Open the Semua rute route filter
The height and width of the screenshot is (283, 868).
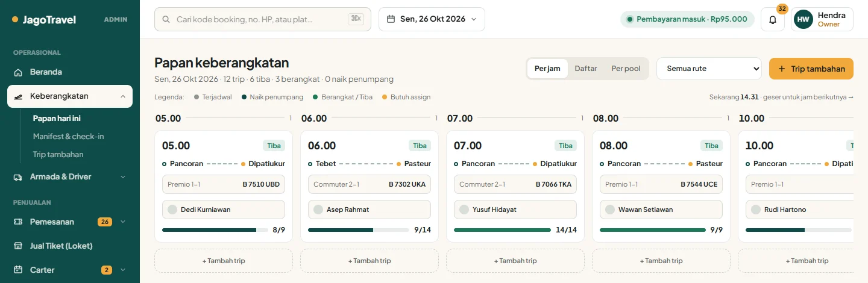(x=709, y=69)
